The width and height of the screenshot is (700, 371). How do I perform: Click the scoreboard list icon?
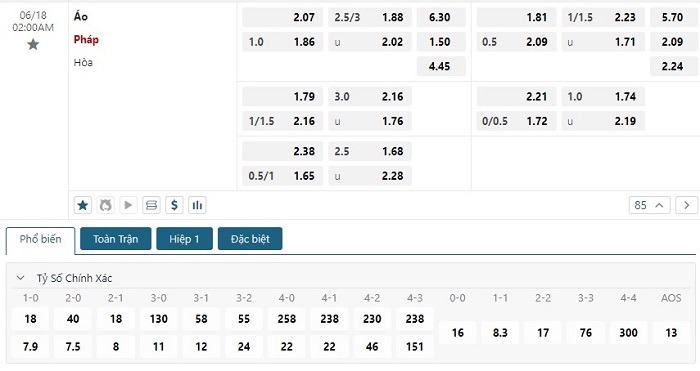coord(151,205)
